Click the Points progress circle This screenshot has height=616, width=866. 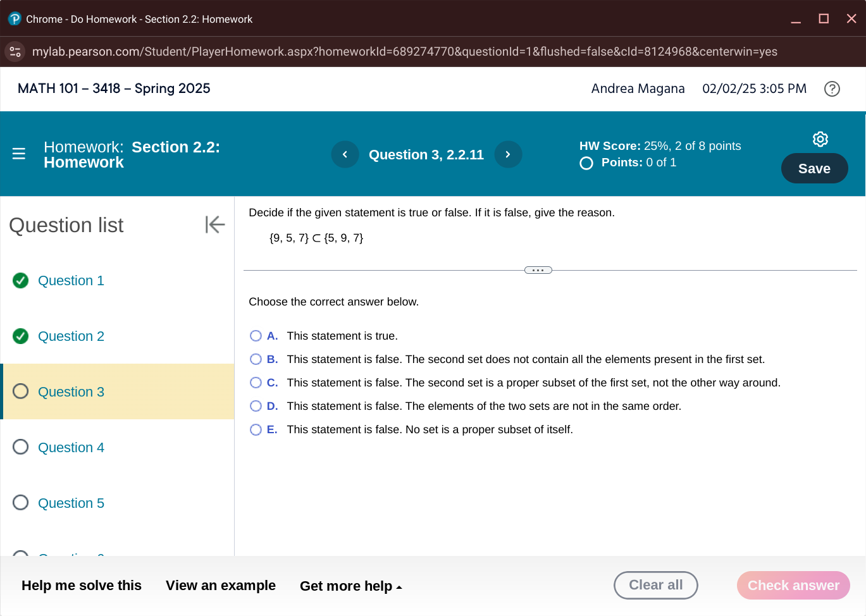pyautogui.click(x=586, y=163)
